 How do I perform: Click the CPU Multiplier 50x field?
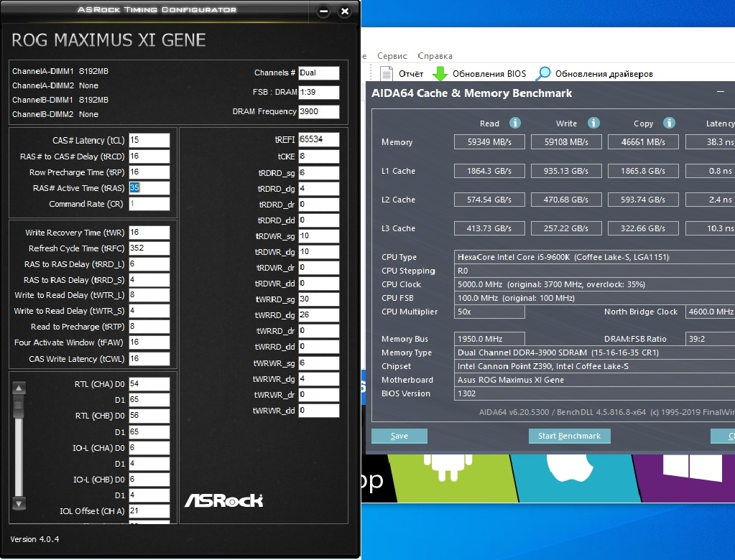click(489, 312)
